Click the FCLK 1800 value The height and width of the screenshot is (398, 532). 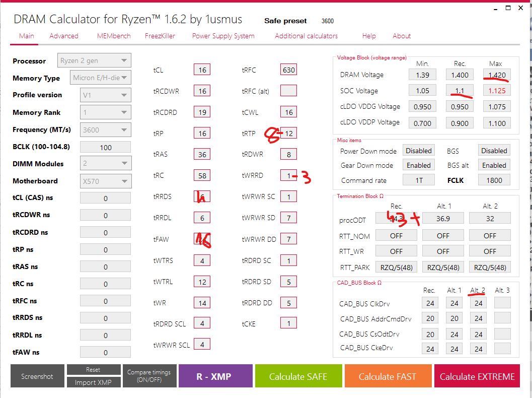[494, 180]
